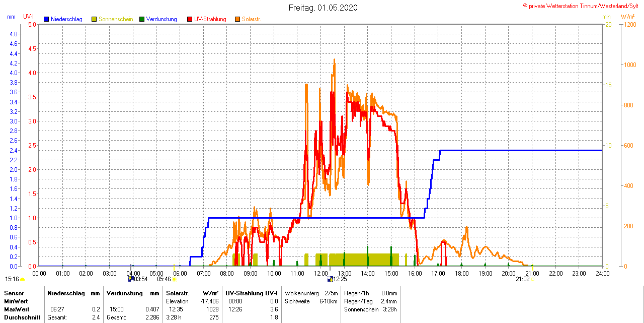Click the Wolkenunterg. value 275m
The width and height of the screenshot is (644, 323).
[331, 293]
